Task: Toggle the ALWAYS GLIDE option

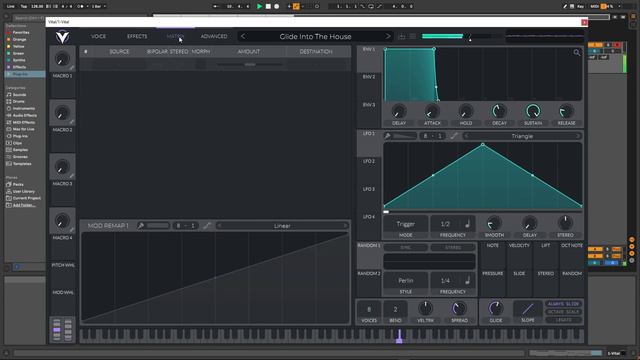Action: coord(564,304)
